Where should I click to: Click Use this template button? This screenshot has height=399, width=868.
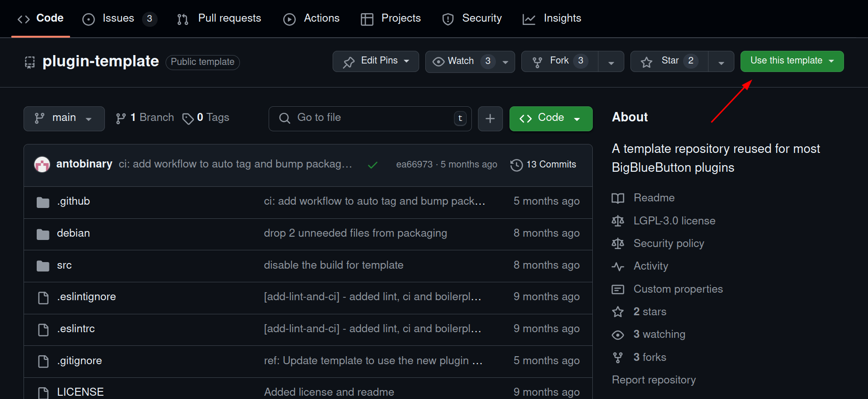coord(792,61)
